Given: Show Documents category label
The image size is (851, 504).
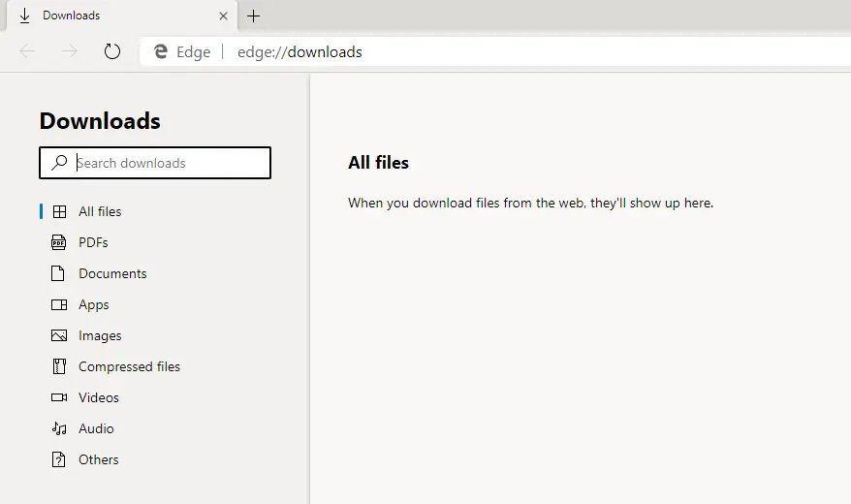Looking at the screenshot, I should click(x=112, y=273).
